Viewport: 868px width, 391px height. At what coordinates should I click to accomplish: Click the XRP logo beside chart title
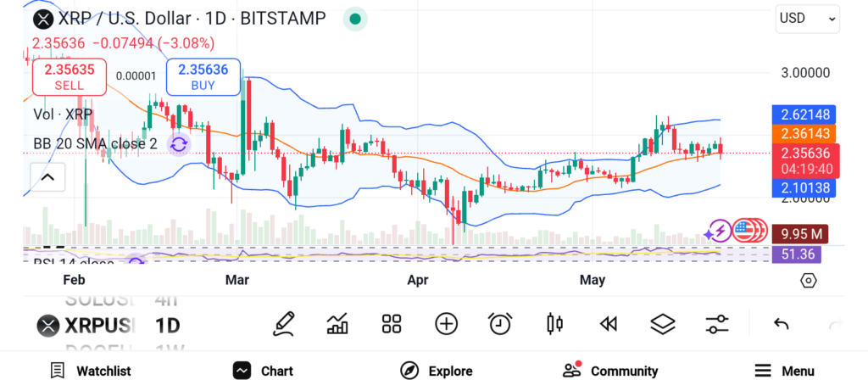[42, 19]
